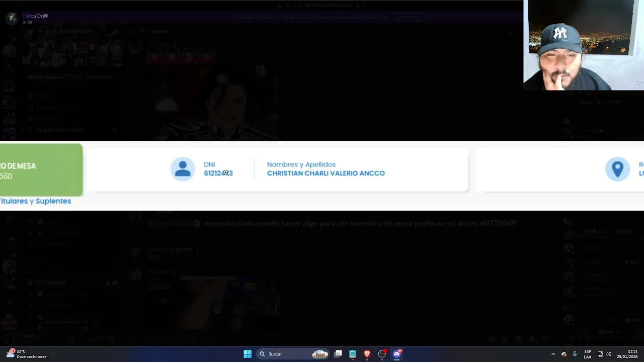This screenshot has width=644, height=362.
Task: Open the Windows Start menu
Action: tap(248, 354)
